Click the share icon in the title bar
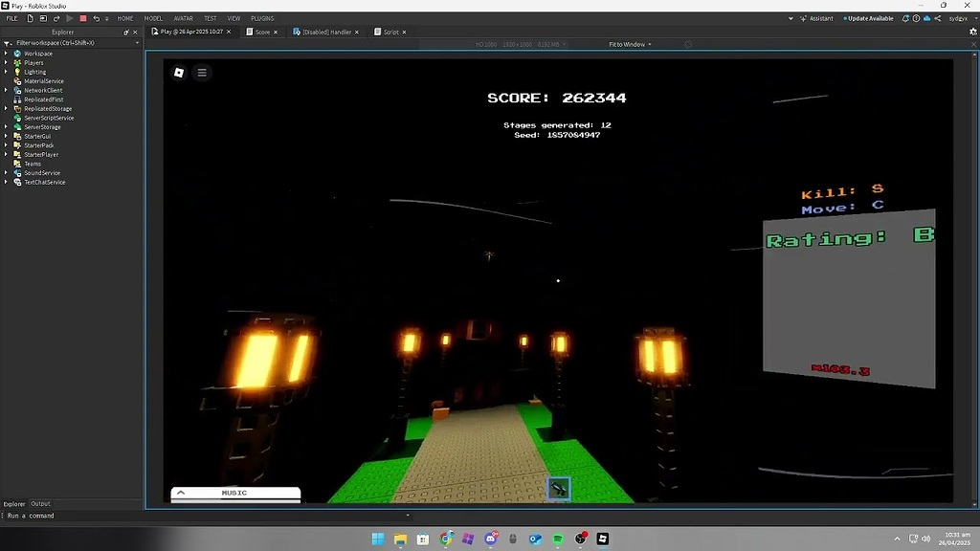Viewport: 980px width, 551px height. coord(938,18)
